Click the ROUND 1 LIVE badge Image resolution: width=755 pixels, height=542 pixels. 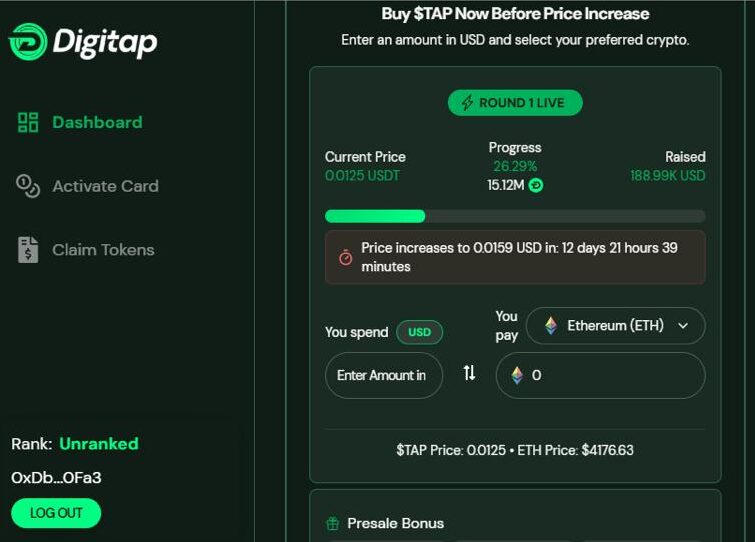coord(515,103)
